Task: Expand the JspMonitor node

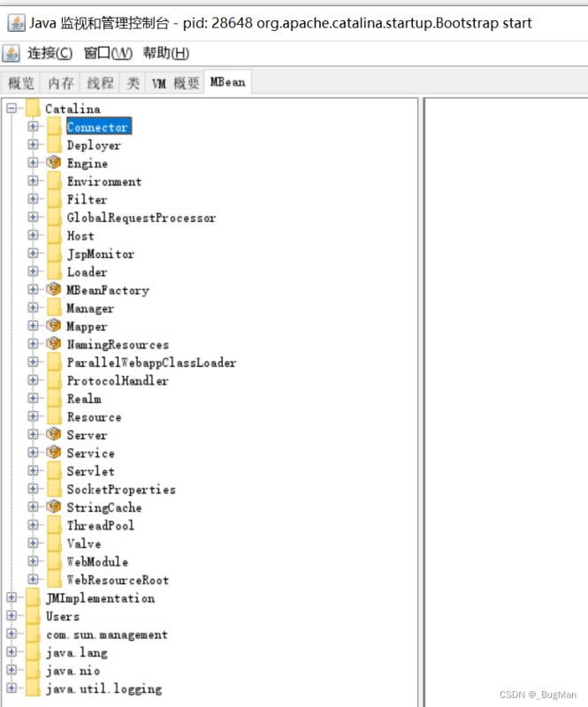Action: pyautogui.click(x=33, y=253)
